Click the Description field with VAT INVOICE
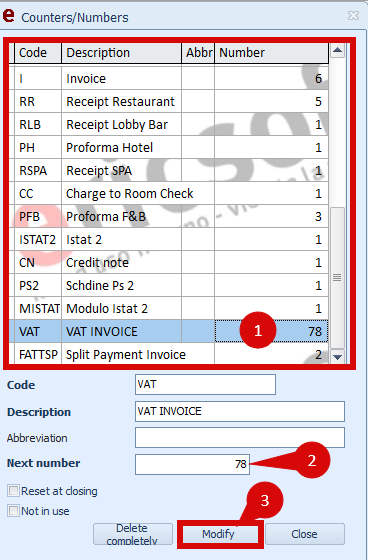 (x=240, y=411)
